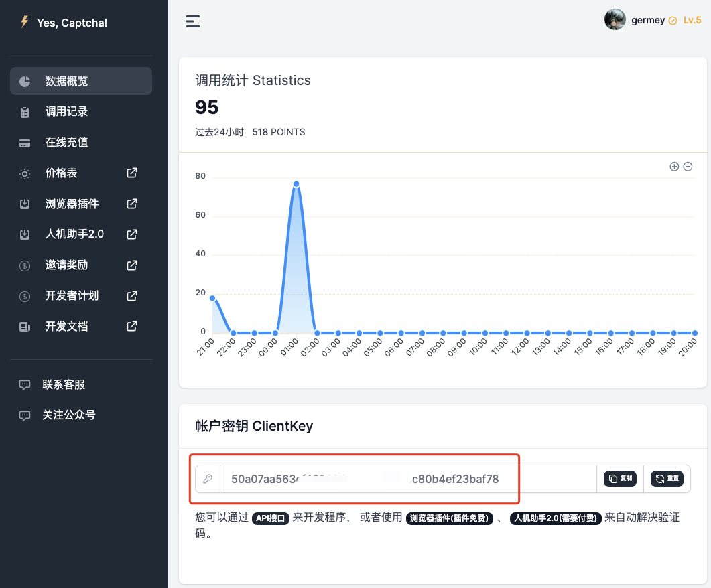Click the 20:00 data point on chart

pos(694,333)
